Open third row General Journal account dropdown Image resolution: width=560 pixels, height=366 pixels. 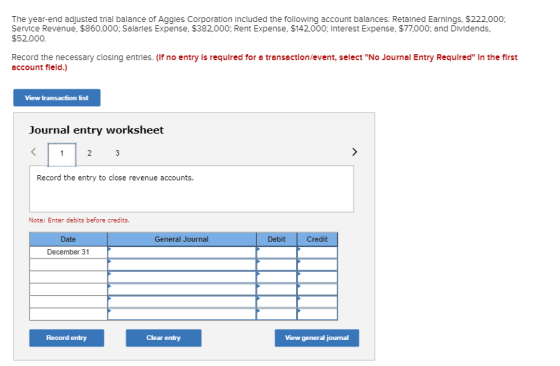pyautogui.click(x=182, y=277)
